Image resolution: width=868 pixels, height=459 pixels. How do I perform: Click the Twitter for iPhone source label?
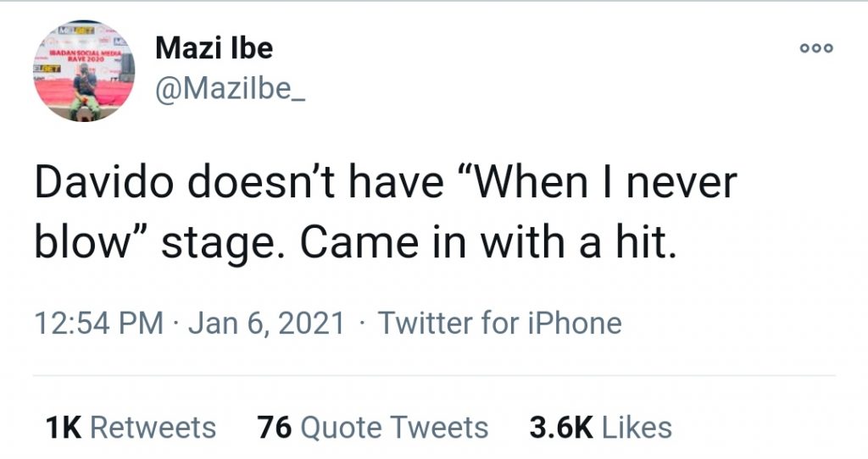point(500,323)
